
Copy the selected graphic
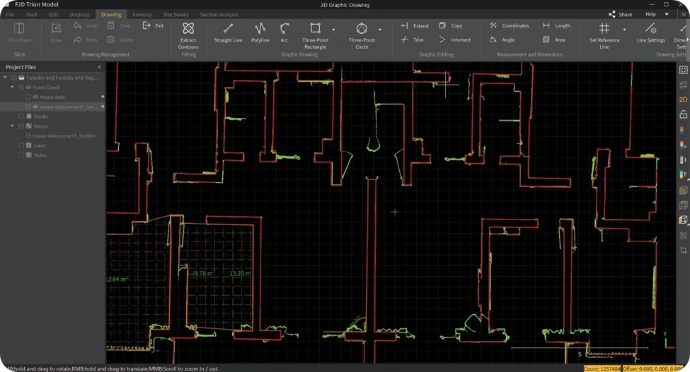pos(451,26)
